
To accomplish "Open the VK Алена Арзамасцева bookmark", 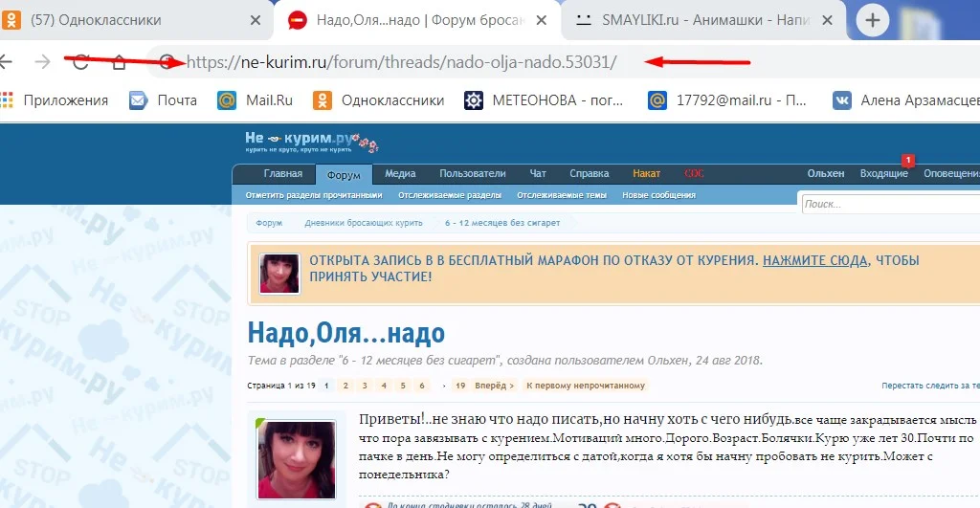I will (905, 100).
